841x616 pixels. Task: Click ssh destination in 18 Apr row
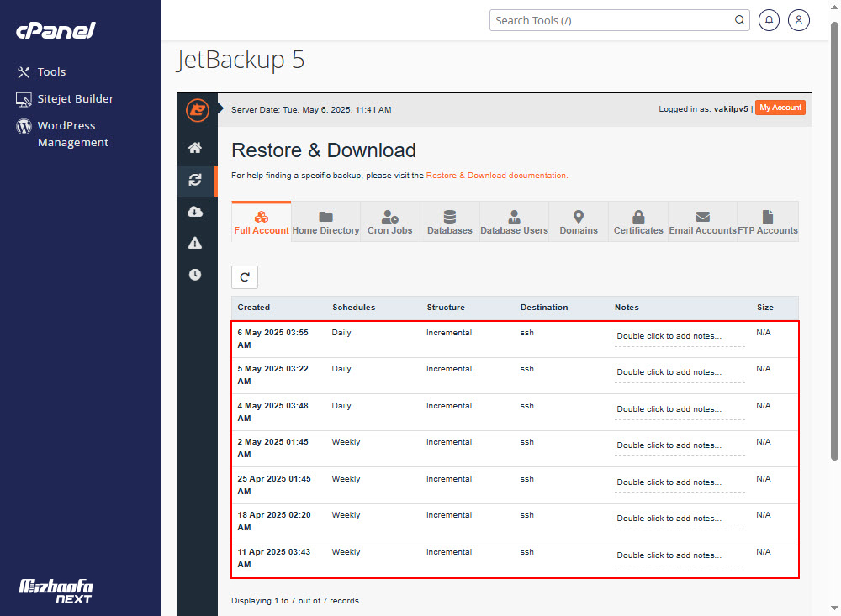(x=526, y=515)
